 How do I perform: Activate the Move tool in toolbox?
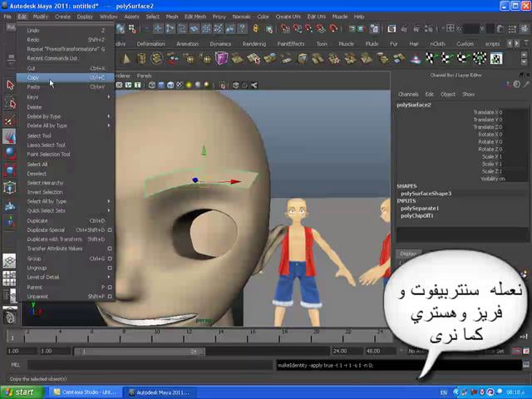[9, 136]
